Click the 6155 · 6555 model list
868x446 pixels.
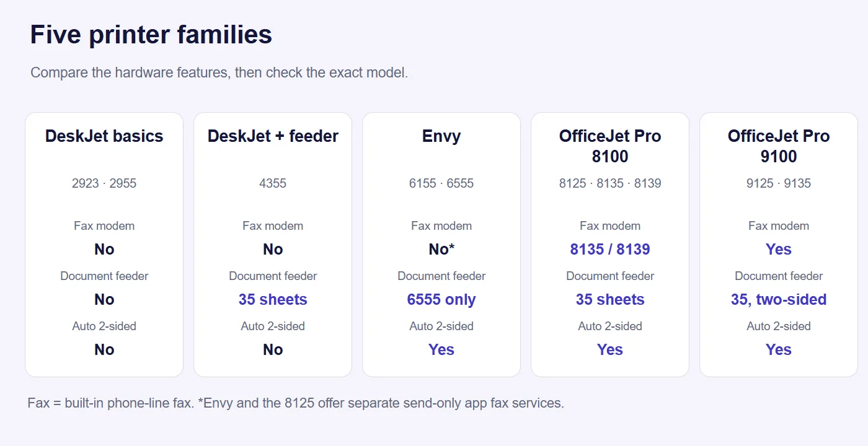pos(441,183)
